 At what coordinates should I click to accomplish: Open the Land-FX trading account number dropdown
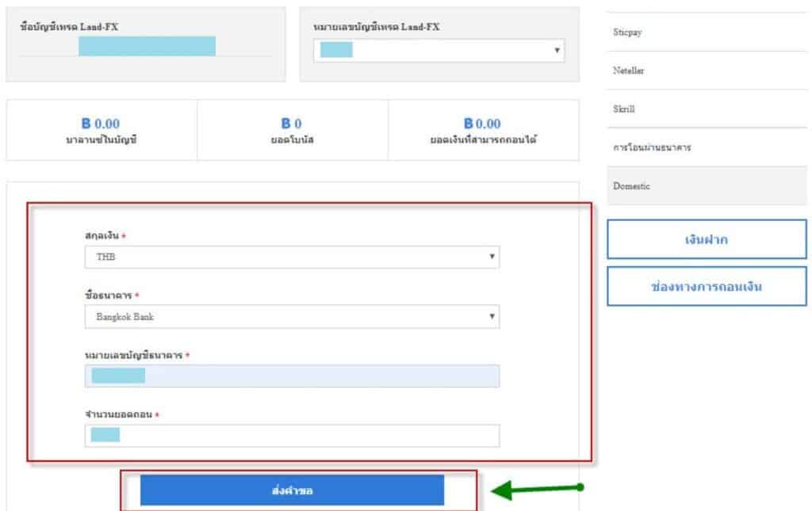(x=439, y=51)
